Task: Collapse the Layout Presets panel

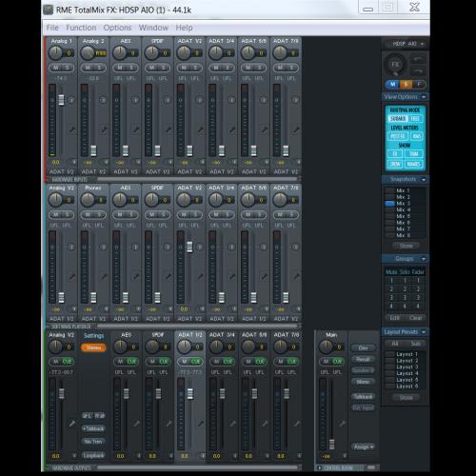Action: [424, 332]
